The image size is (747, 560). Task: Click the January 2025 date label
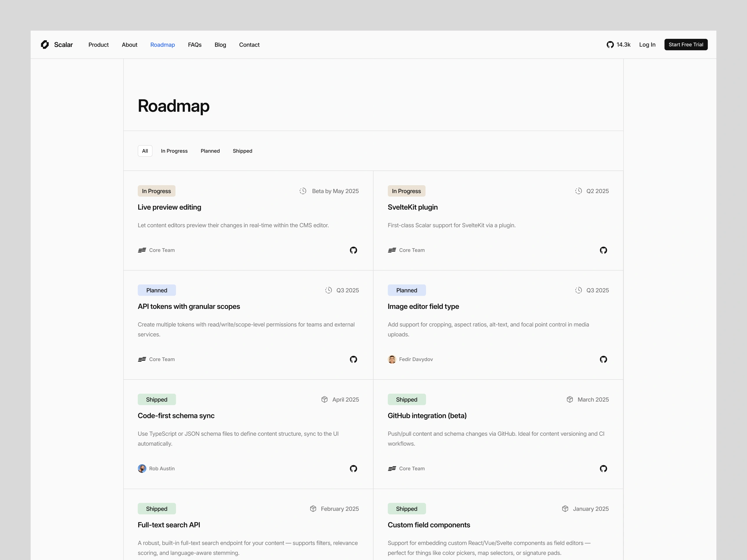click(591, 509)
